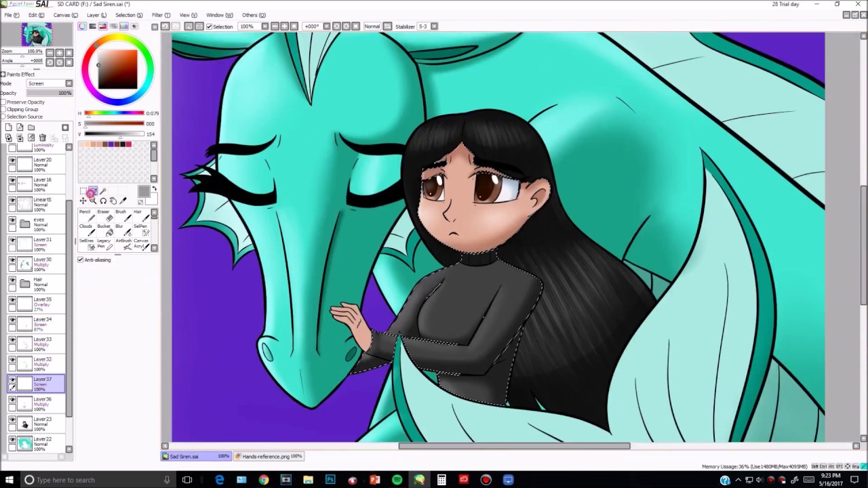
Task: Click the undo button in the toolbar
Action: point(165,26)
